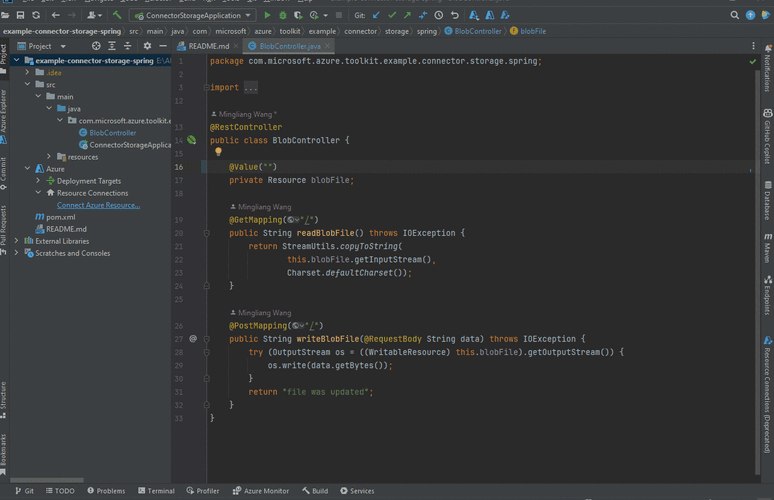Run ConnectorStorageApplication with the green play icon
This screenshot has width=774, height=500.
tap(267, 15)
